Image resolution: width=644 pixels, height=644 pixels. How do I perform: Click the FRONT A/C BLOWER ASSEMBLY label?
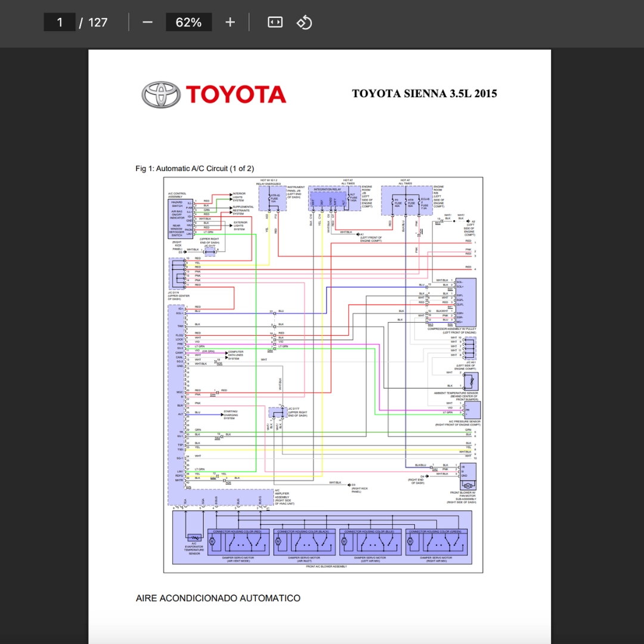click(327, 566)
